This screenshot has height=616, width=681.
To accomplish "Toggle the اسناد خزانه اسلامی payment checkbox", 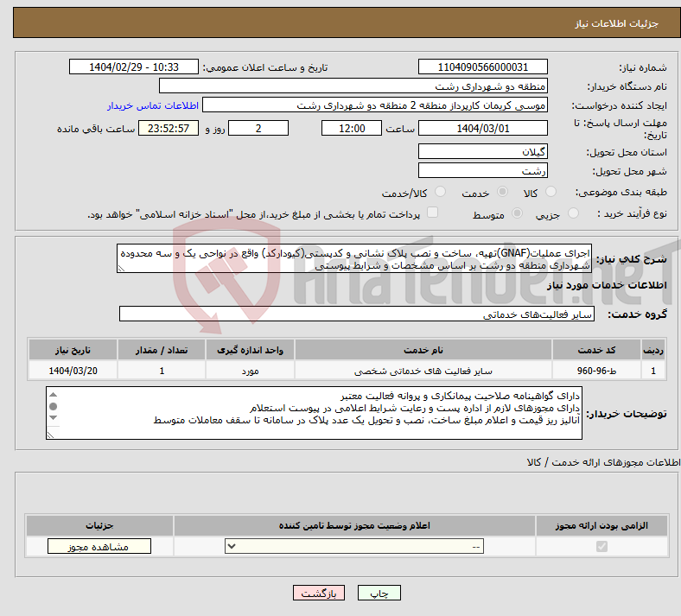I will tap(432, 213).
